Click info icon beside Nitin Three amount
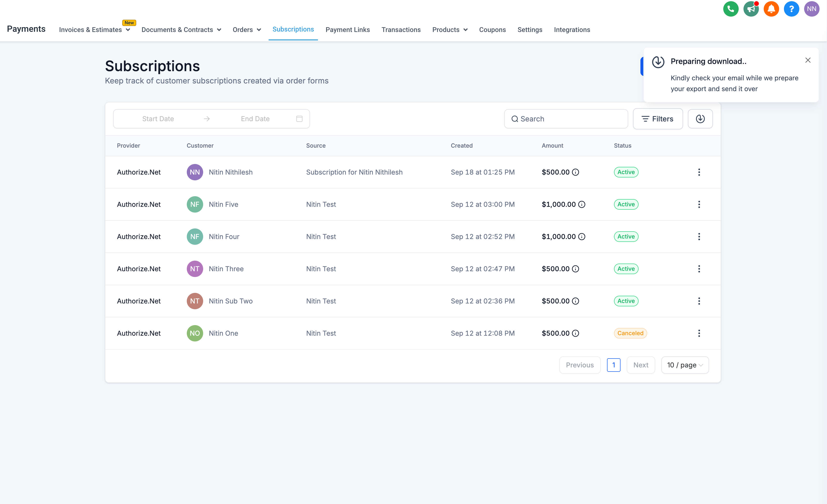 pos(575,269)
